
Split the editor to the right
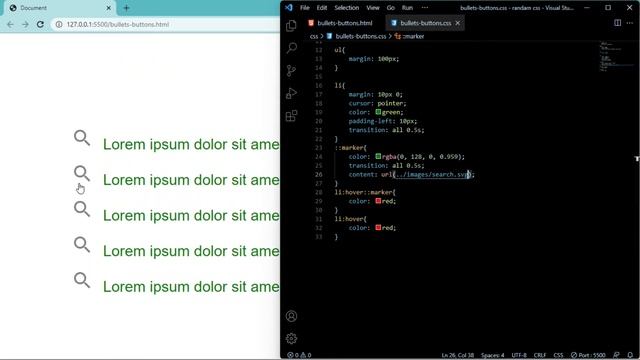(618, 23)
